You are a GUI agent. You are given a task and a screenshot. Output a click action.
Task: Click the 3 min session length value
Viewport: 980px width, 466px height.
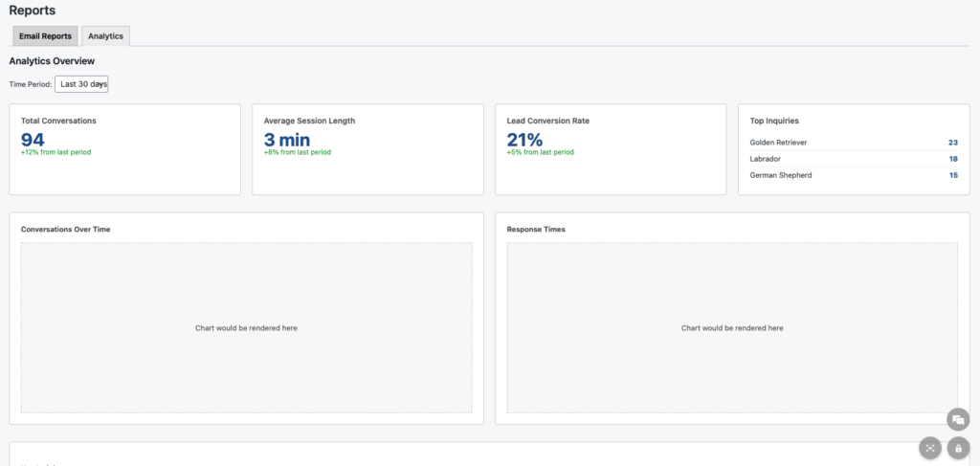pyautogui.click(x=287, y=140)
